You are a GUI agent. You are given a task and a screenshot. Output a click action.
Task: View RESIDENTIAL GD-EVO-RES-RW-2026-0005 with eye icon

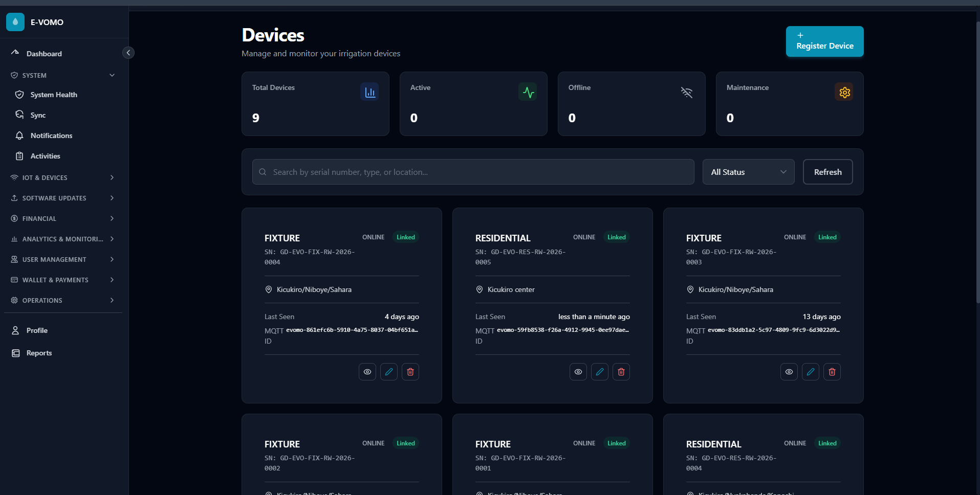[578, 371]
